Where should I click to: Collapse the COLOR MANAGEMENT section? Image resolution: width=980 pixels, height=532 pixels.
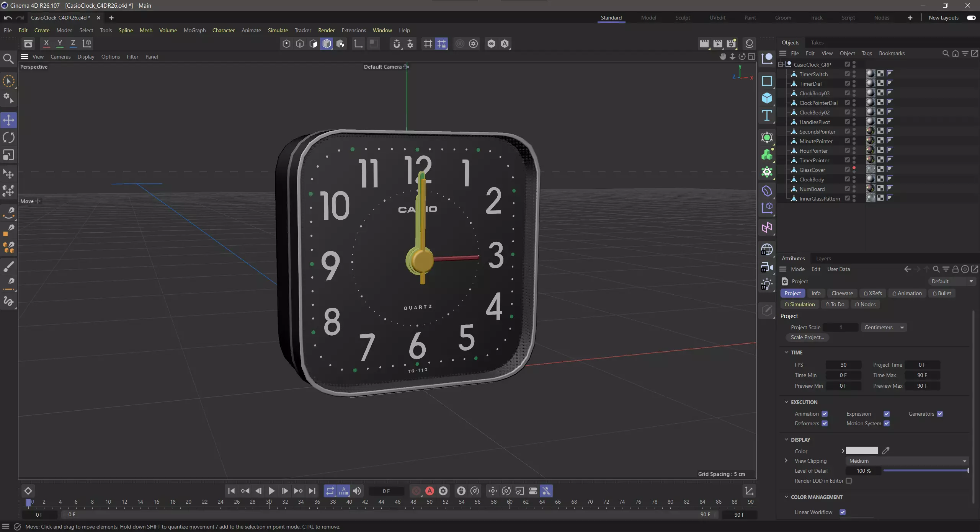coord(786,497)
